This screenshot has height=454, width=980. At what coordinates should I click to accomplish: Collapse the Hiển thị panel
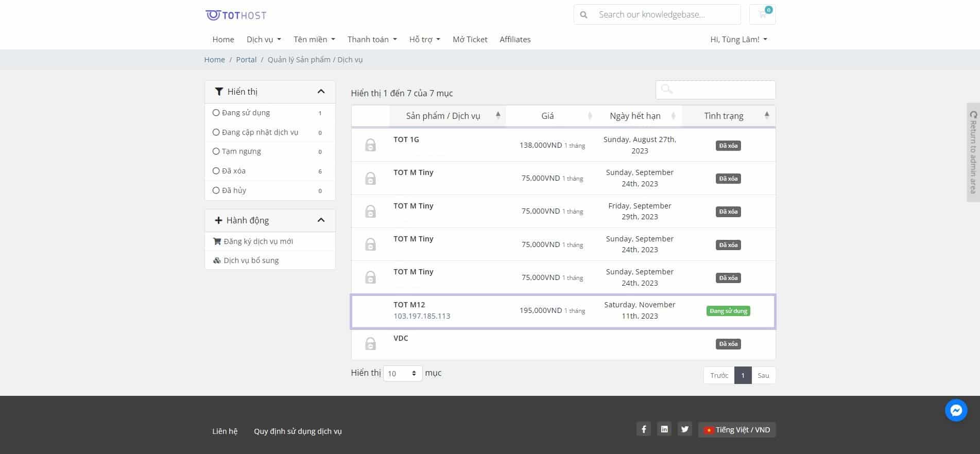click(321, 92)
